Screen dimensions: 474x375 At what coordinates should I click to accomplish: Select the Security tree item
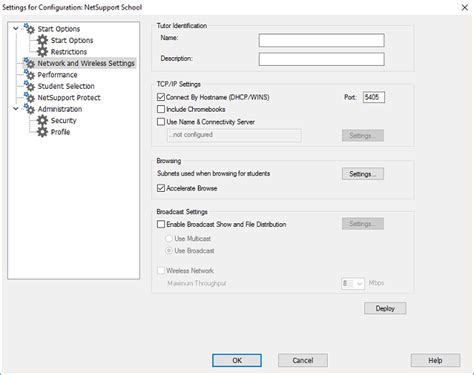tap(63, 120)
